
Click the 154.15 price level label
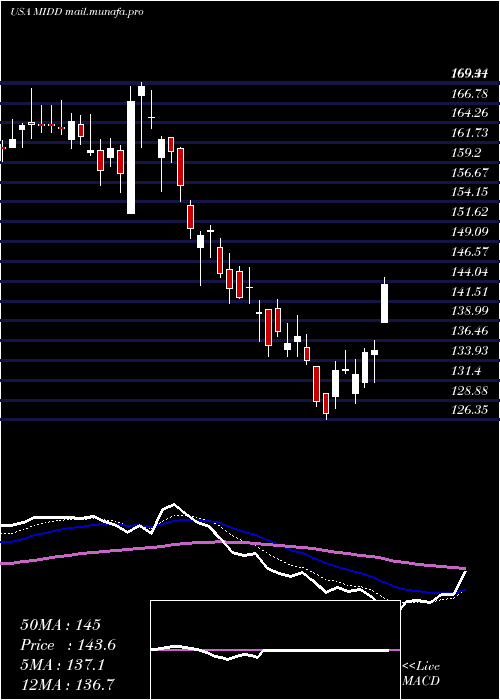pyautogui.click(x=470, y=192)
